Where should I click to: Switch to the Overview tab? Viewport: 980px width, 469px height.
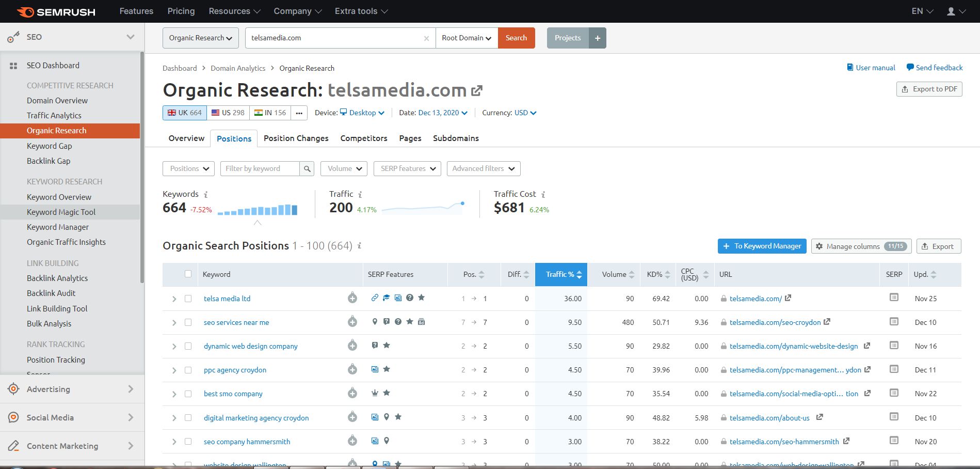[186, 138]
